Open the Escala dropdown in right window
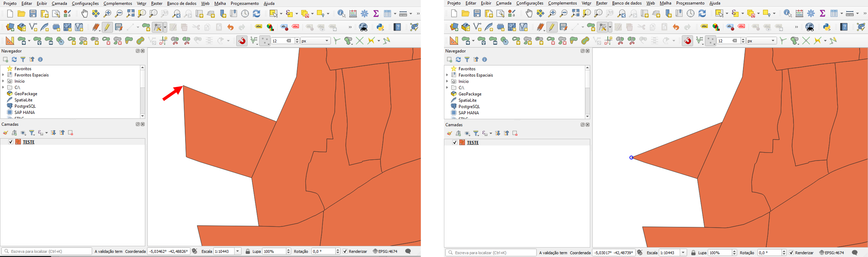This screenshot has height=257, width=868. click(x=683, y=253)
